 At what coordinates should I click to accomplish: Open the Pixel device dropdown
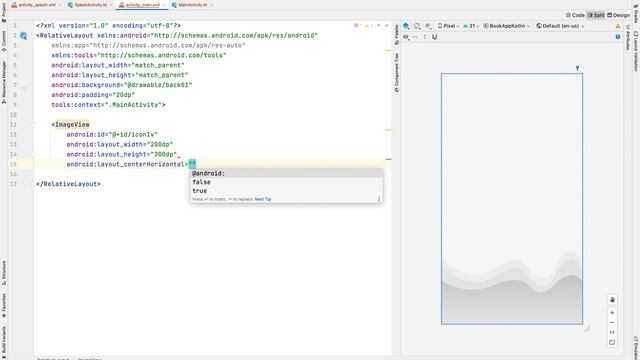click(x=448, y=26)
